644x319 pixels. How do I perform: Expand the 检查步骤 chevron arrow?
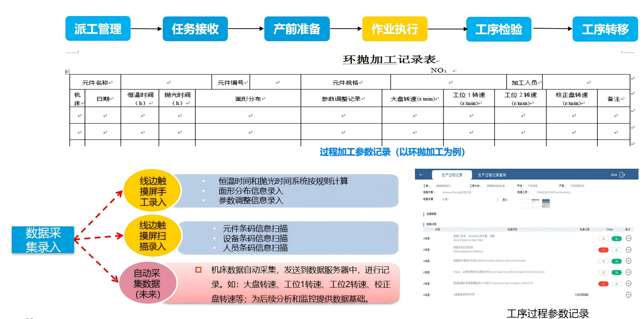point(497,200)
